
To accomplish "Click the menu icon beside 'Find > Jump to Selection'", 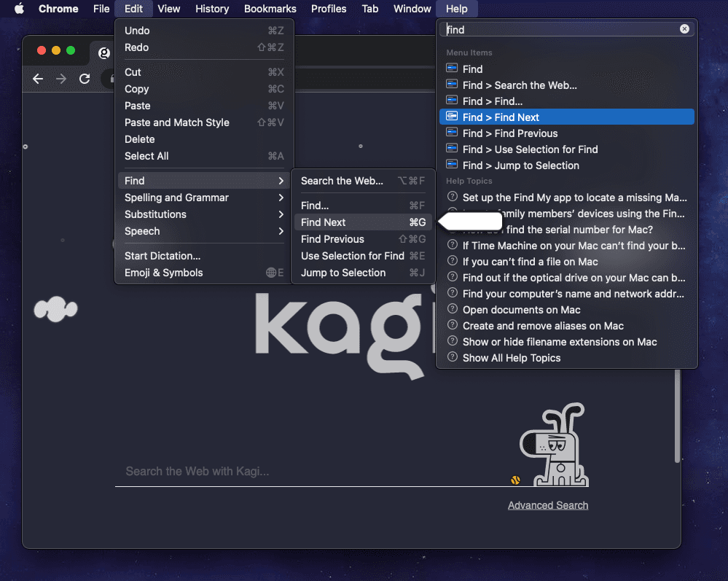I will coord(452,165).
